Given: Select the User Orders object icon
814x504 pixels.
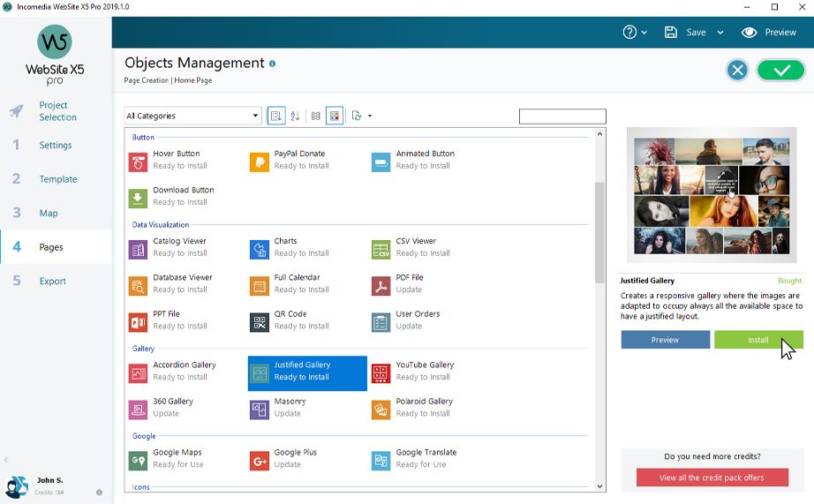Looking at the screenshot, I should [x=381, y=322].
